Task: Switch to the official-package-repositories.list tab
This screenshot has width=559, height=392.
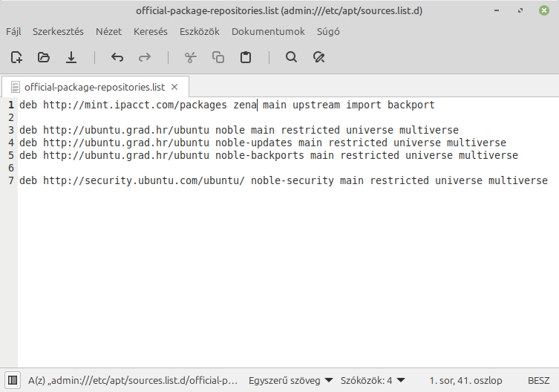Action: pyautogui.click(x=94, y=86)
